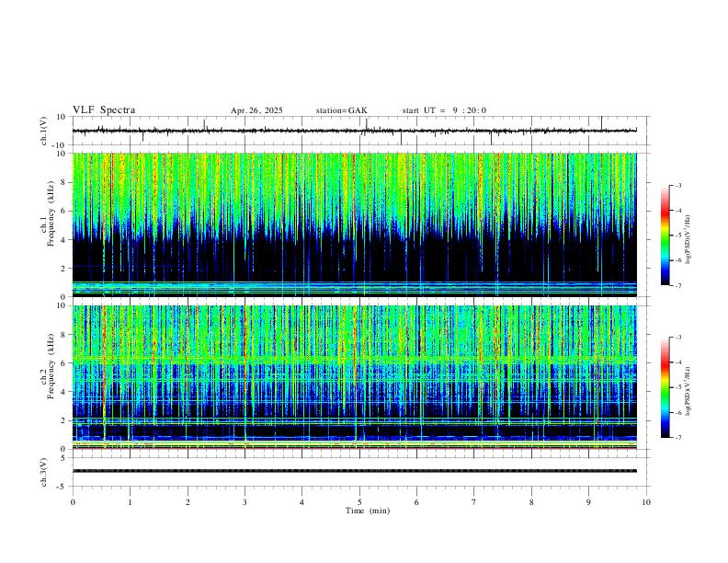Click the time axis tick label '10'
The image size is (728, 563).
tap(646, 502)
